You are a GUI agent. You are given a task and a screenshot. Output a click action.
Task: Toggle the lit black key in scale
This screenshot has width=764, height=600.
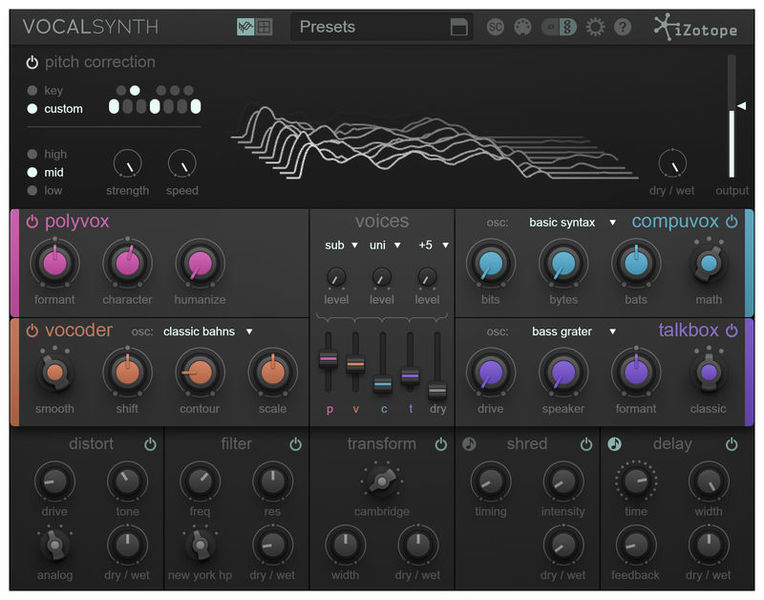click(135, 90)
